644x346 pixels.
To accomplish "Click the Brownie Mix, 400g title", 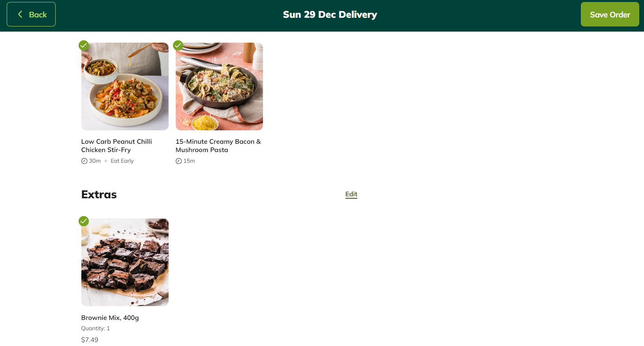I will coord(110,318).
